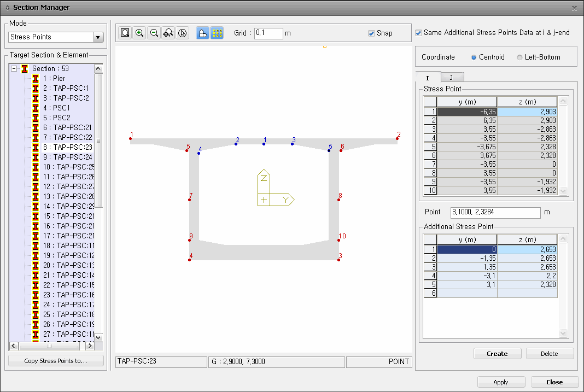Select tree item 2 : TAP-PSC:1
Screen dimensions: 584x392
click(x=66, y=88)
